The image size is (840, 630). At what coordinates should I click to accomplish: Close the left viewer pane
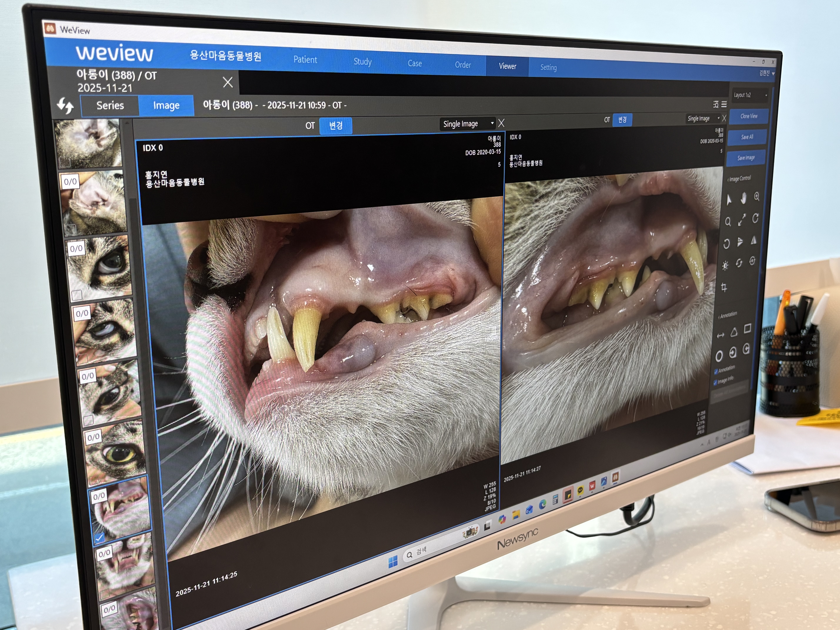[x=501, y=123]
